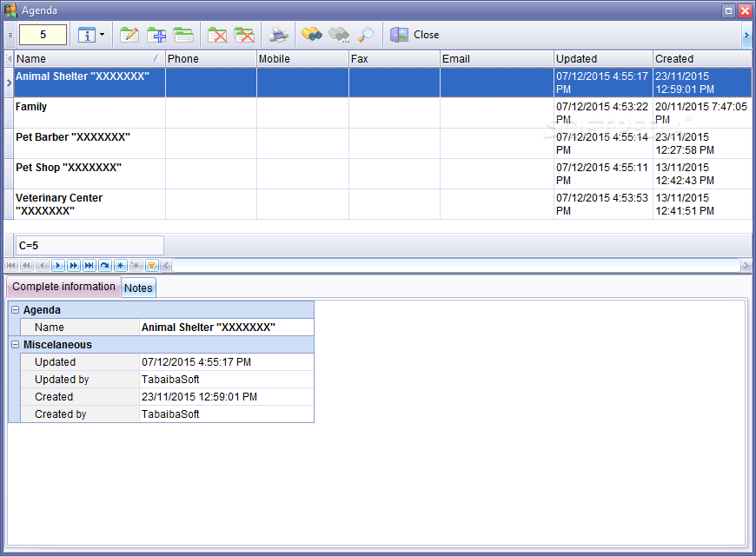Viewport: 756px width, 556px height.
Task: Click the previous record navigator arrow
Action: click(43, 265)
